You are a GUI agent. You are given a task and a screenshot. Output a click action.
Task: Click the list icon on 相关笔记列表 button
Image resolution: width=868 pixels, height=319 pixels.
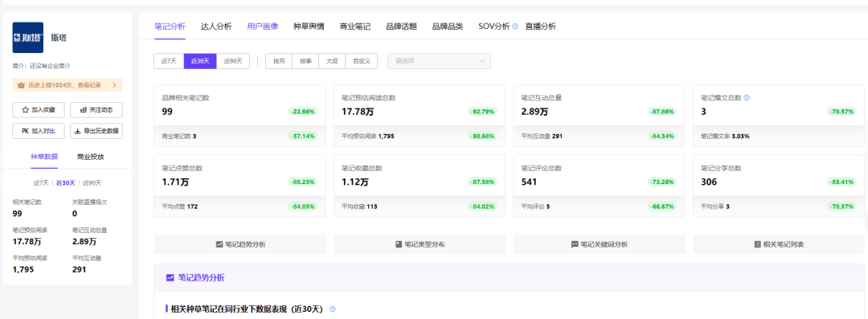758,244
